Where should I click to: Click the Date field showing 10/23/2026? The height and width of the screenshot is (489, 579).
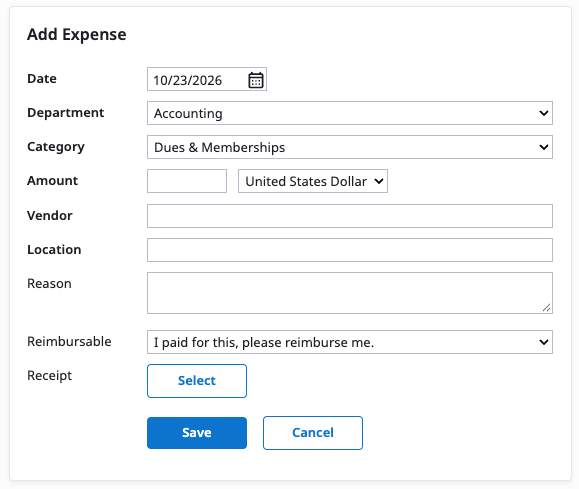pyautogui.click(x=207, y=79)
